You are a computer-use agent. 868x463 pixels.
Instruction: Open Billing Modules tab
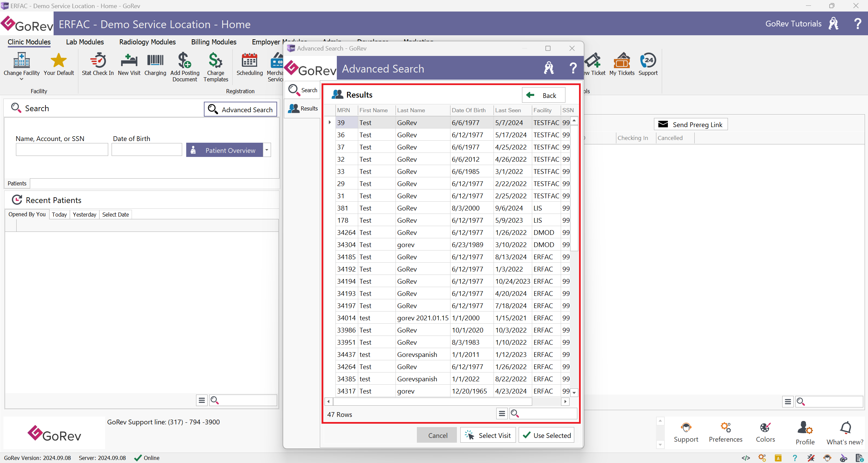pos(214,42)
